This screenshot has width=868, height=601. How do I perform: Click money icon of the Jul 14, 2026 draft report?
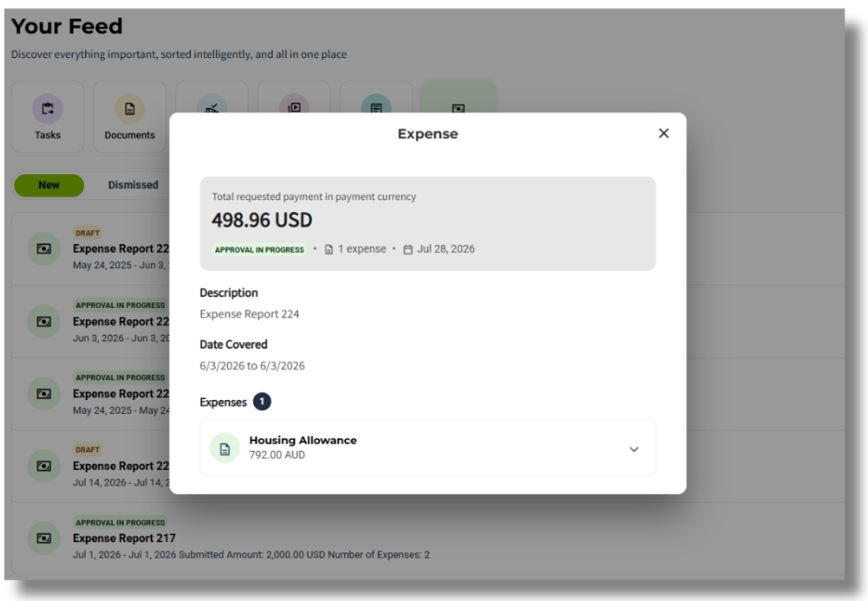coord(43,466)
